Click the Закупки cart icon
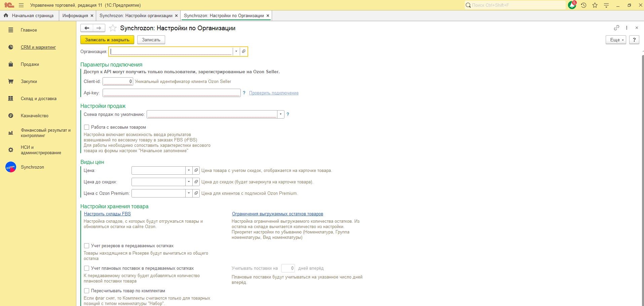The image size is (644, 306). click(11, 82)
